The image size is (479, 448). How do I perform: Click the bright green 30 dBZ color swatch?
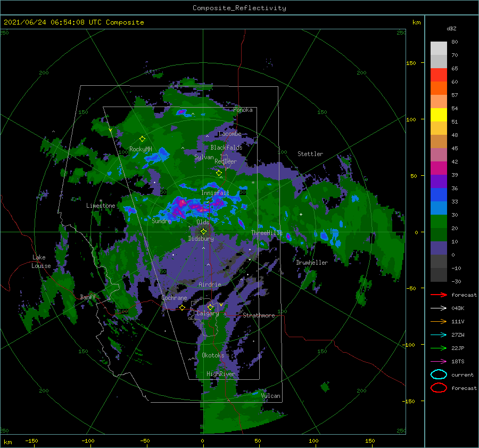(x=439, y=221)
